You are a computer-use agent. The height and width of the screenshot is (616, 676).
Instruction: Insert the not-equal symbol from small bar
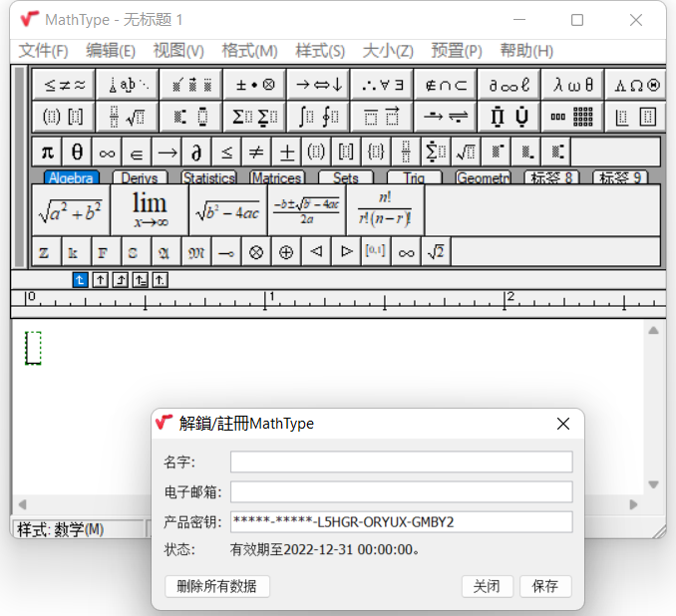[256, 152]
